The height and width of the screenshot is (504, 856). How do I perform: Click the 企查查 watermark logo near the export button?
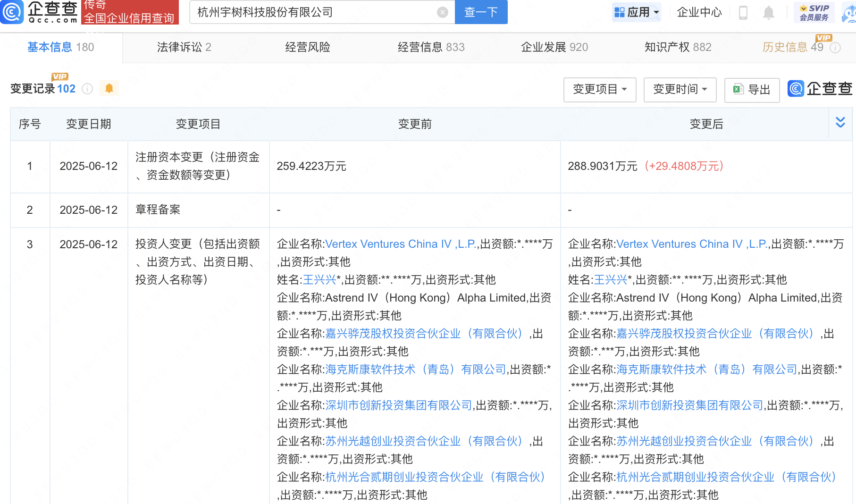coord(820,89)
